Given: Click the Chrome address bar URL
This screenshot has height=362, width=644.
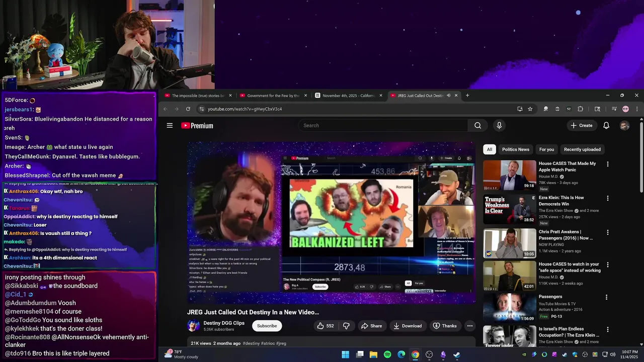Looking at the screenshot, I should tap(245, 109).
